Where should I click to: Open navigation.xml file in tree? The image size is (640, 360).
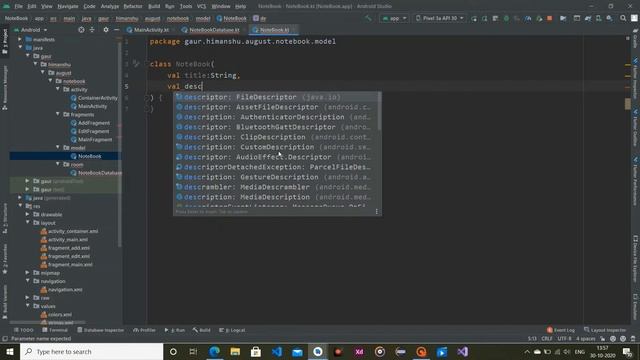click(x=62, y=289)
